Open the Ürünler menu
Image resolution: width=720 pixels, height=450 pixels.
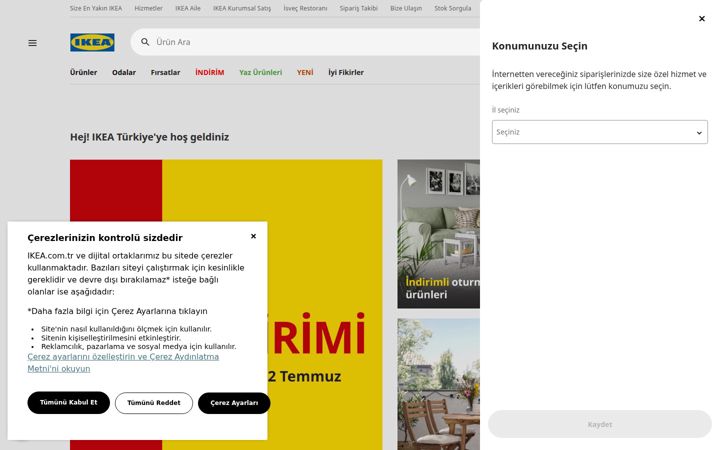pyautogui.click(x=84, y=72)
